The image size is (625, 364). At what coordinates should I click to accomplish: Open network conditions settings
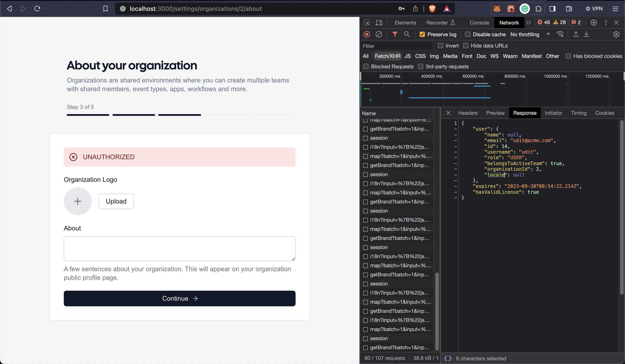(561, 34)
